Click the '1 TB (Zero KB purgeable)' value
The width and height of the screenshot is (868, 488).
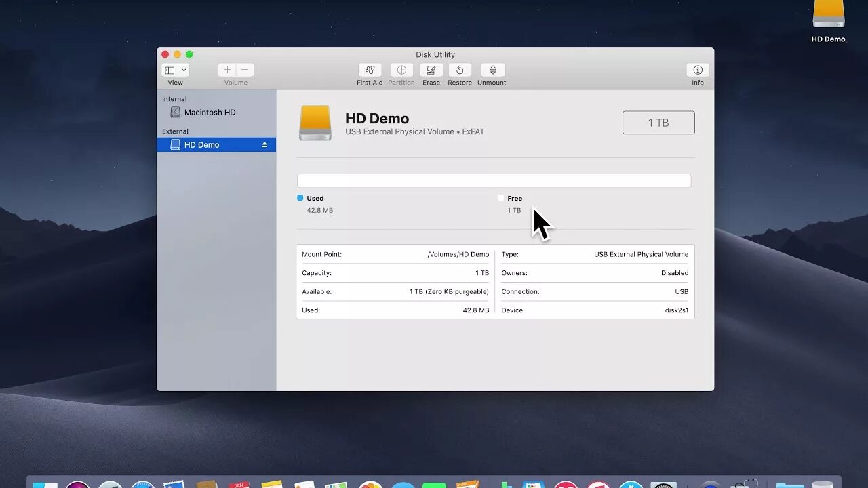(449, 292)
